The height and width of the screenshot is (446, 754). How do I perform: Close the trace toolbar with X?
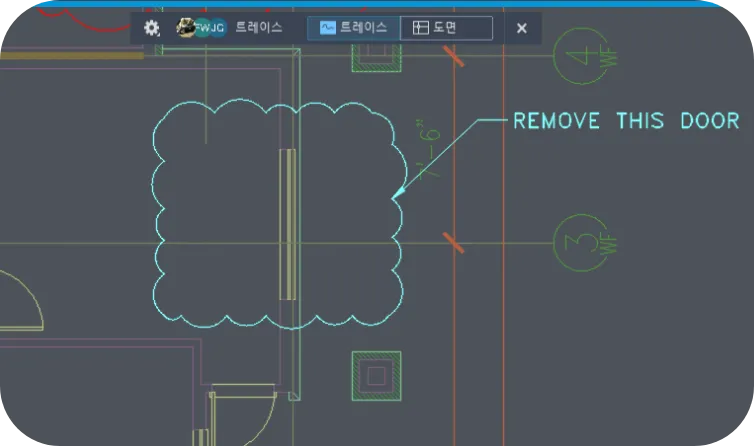[x=522, y=28]
